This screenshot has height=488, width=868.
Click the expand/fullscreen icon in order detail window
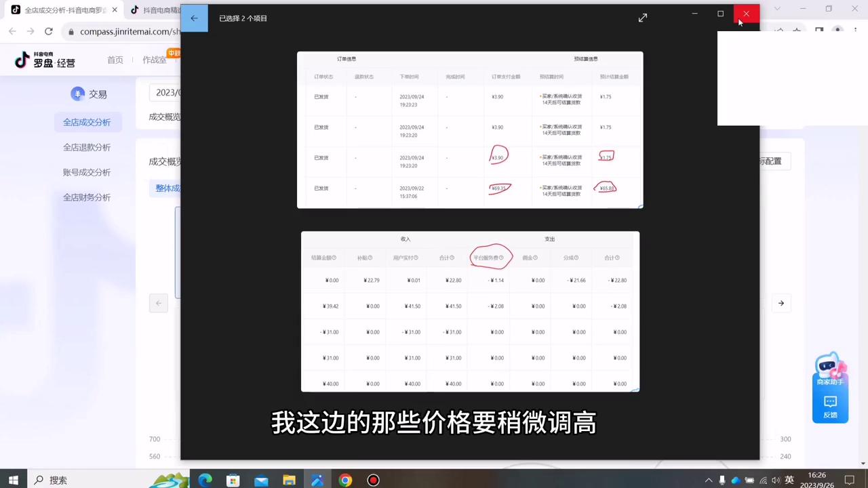click(642, 18)
